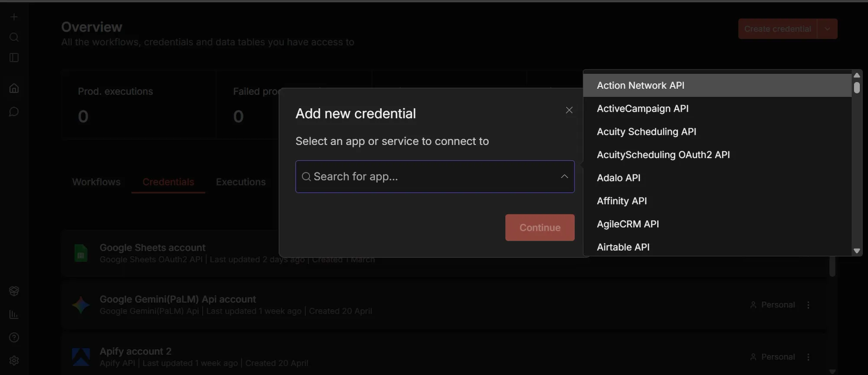Collapse the app dropdown with chevron arrow
Image resolution: width=868 pixels, height=375 pixels.
(564, 176)
